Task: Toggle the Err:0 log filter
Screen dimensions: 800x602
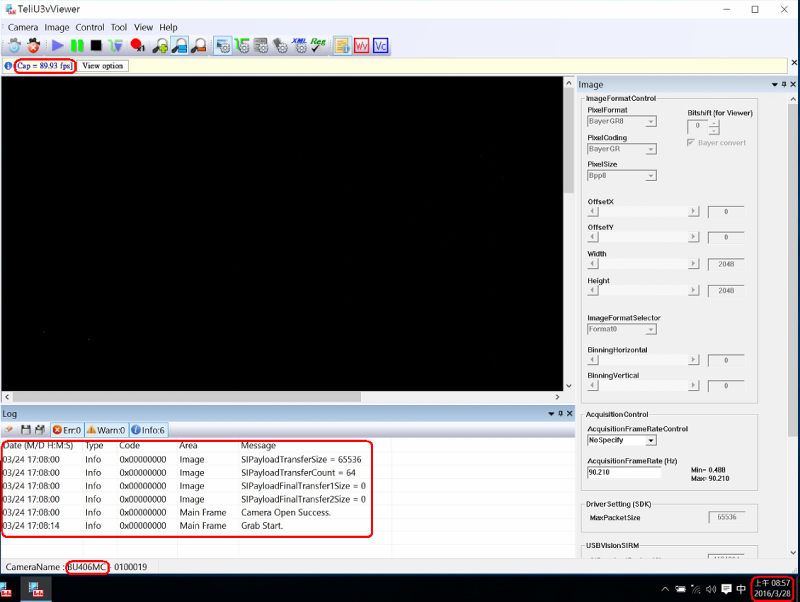Action: [67, 430]
